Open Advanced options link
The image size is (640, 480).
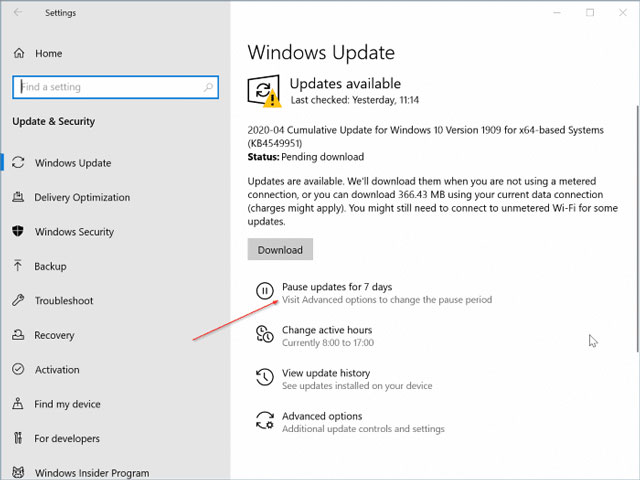pos(322,416)
